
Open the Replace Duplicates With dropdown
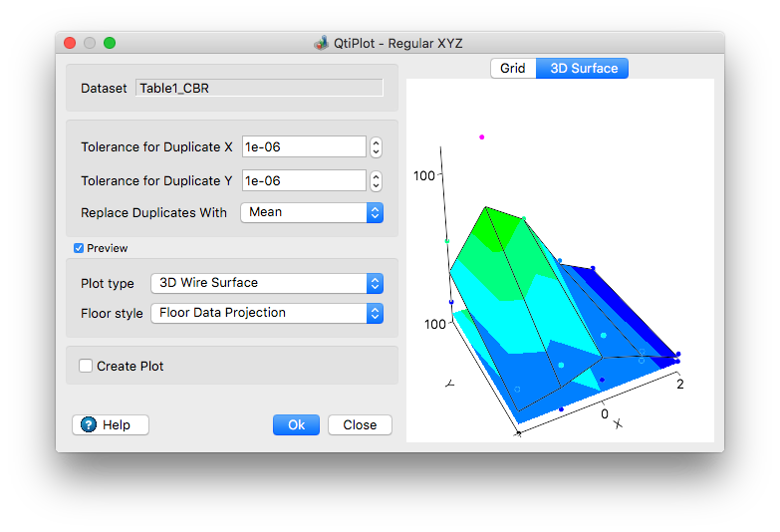(312, 212)
